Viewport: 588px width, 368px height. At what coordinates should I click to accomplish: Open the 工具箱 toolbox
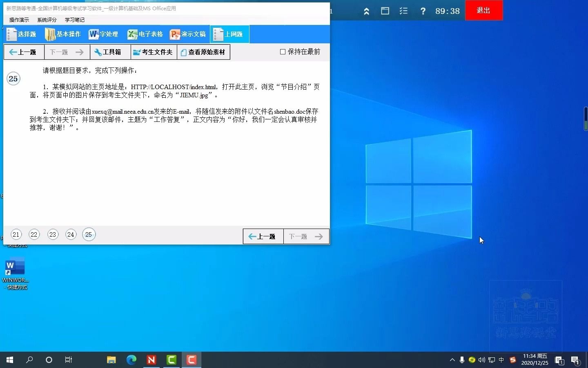(109, 52)
